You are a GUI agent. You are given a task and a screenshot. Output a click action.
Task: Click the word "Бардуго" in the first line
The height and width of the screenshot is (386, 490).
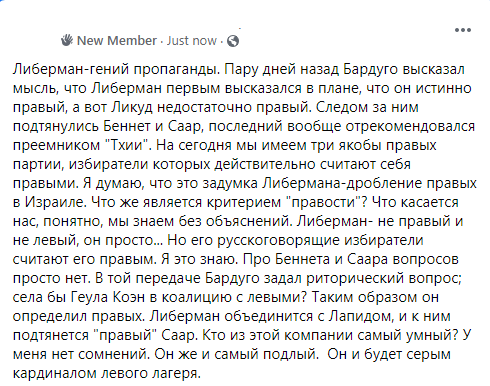point(370,69)
